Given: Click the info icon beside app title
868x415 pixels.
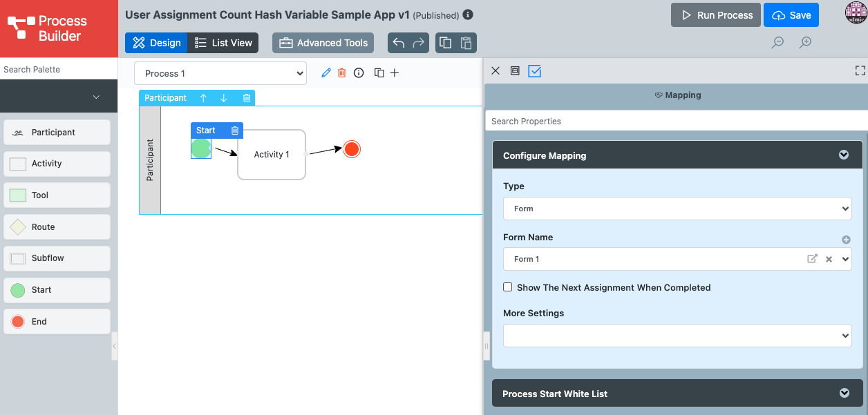Looking at the screenshot, I should (468, 15).
